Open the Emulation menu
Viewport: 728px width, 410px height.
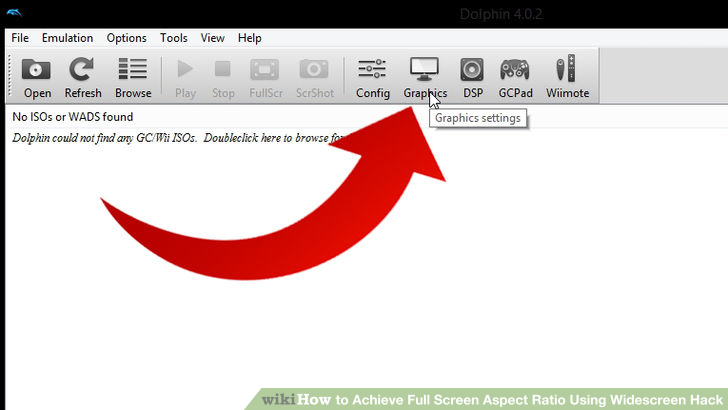click(67, 38)
